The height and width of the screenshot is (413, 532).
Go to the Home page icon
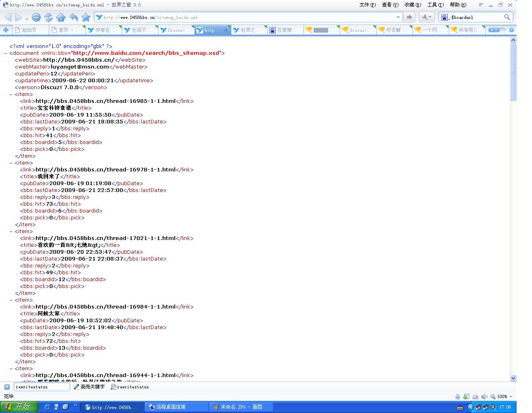click(x=61, y=17)
